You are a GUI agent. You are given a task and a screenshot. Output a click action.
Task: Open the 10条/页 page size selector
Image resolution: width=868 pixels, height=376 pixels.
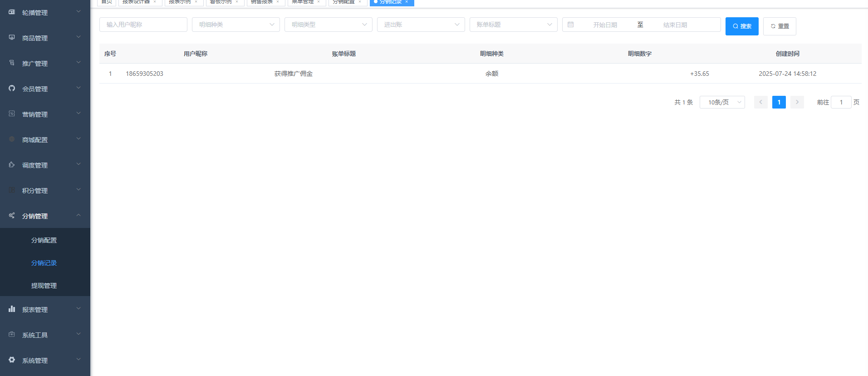(x=722, y=102)
